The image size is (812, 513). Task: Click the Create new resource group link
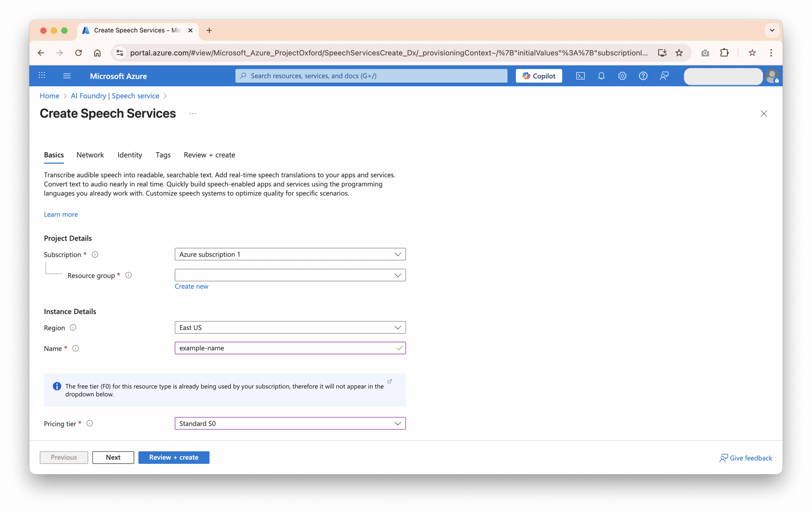tap(191, 286)
